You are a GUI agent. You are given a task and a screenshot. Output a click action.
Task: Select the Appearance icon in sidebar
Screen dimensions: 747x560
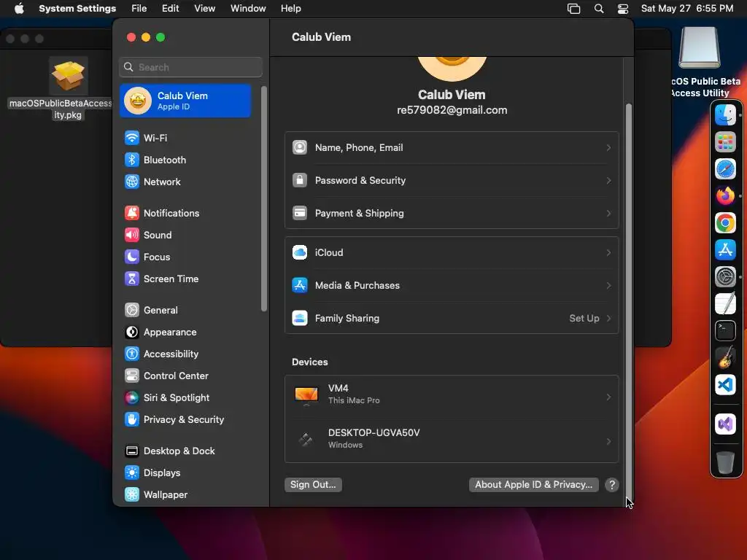(x=132, y=332)
